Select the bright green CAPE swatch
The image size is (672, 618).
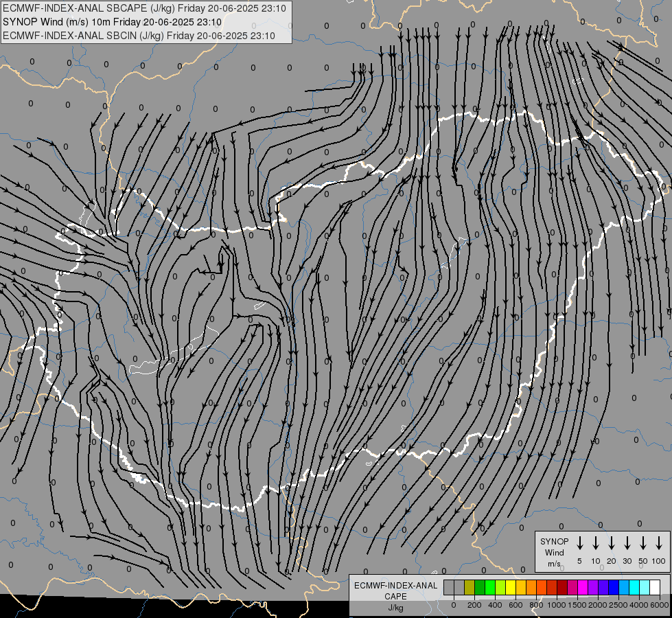point(490,587)
